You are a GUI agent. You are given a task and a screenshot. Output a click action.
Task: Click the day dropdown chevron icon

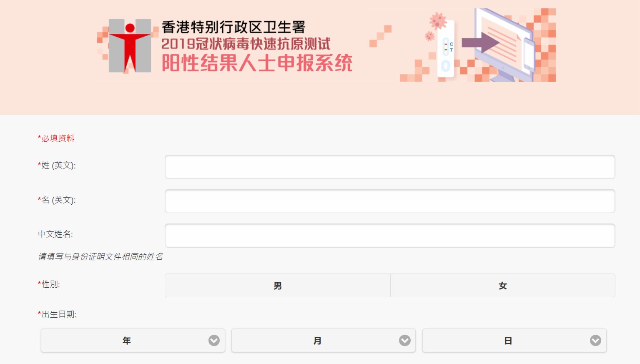tap(595, 341)
